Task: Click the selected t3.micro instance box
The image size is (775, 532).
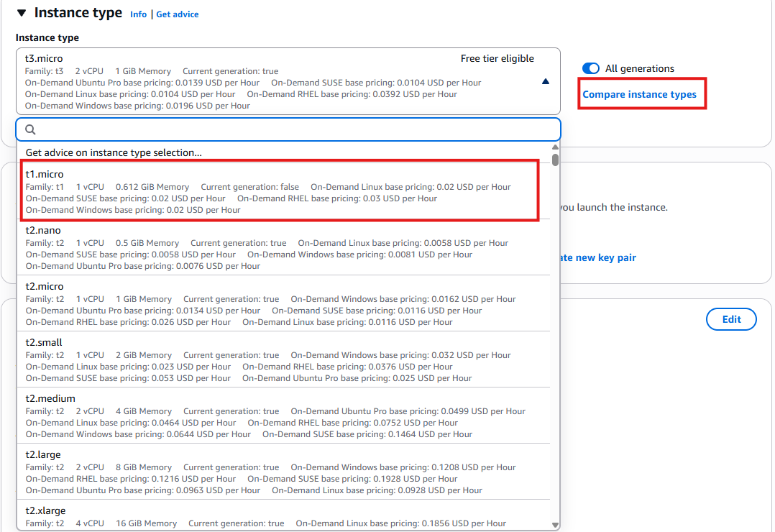Action: [x=288, y=81]
